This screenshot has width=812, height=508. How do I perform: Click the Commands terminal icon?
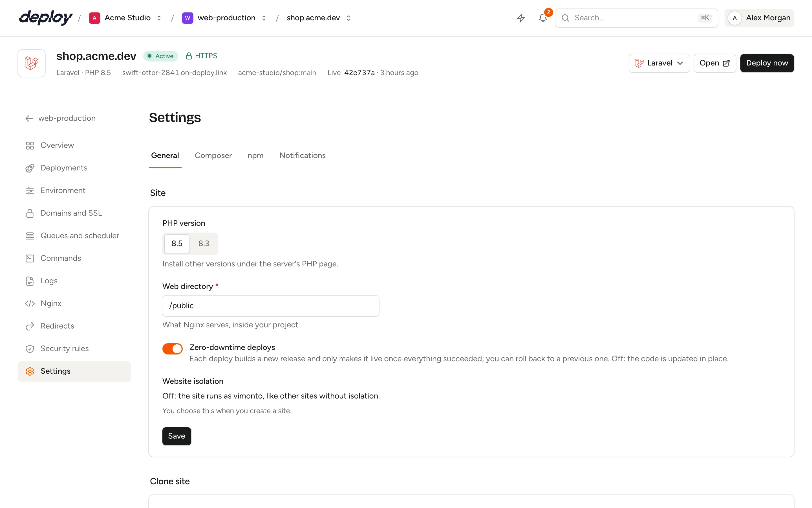30,258
